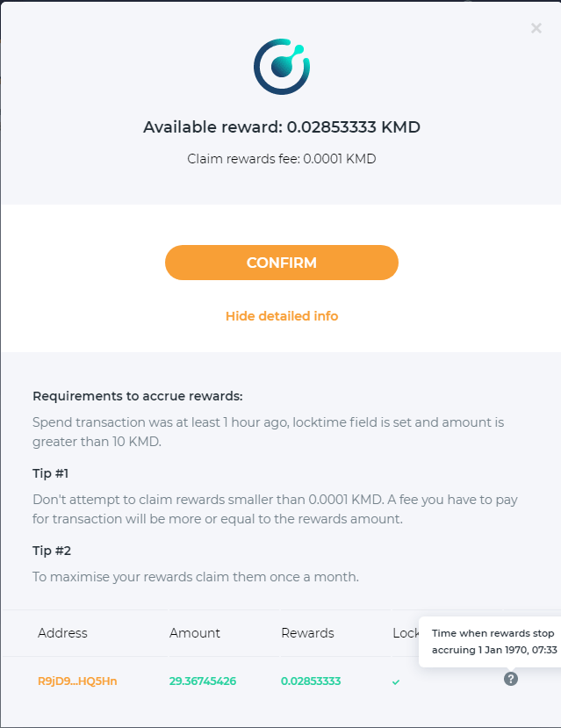Click the Komodo logo icon
561x728 pixels.
(x=282, y=67)
